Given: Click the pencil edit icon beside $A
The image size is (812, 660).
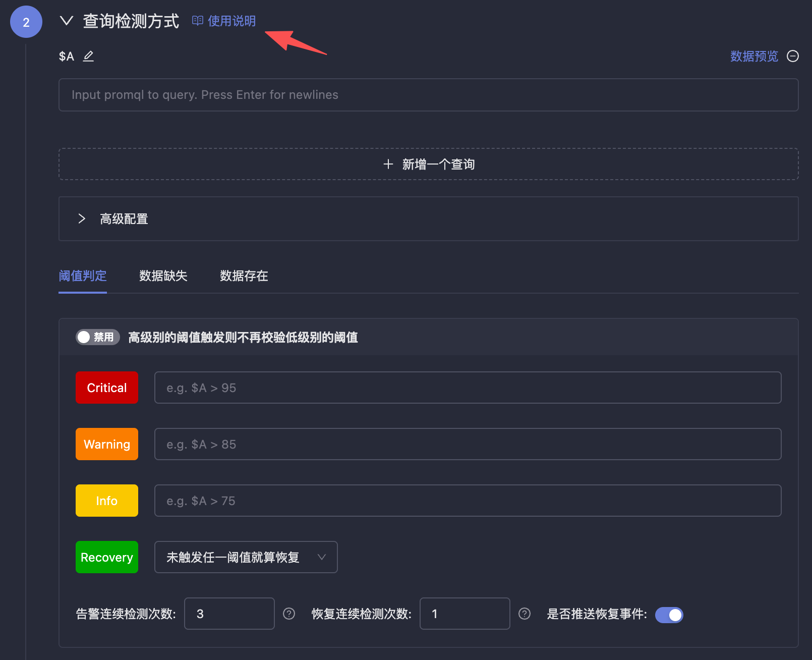Looking at the screenshot, I should pyautogui.click(x=88, y=56).
